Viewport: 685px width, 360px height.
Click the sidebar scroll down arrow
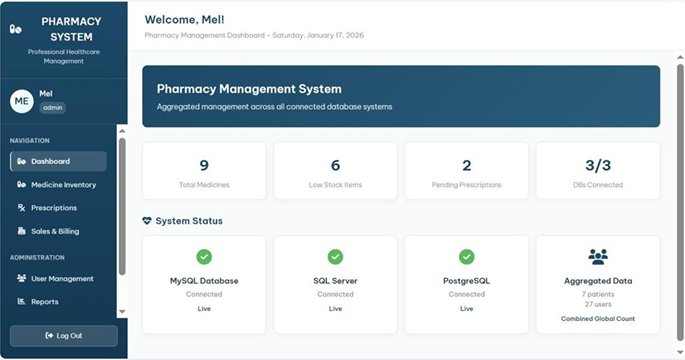pos(122,312)
